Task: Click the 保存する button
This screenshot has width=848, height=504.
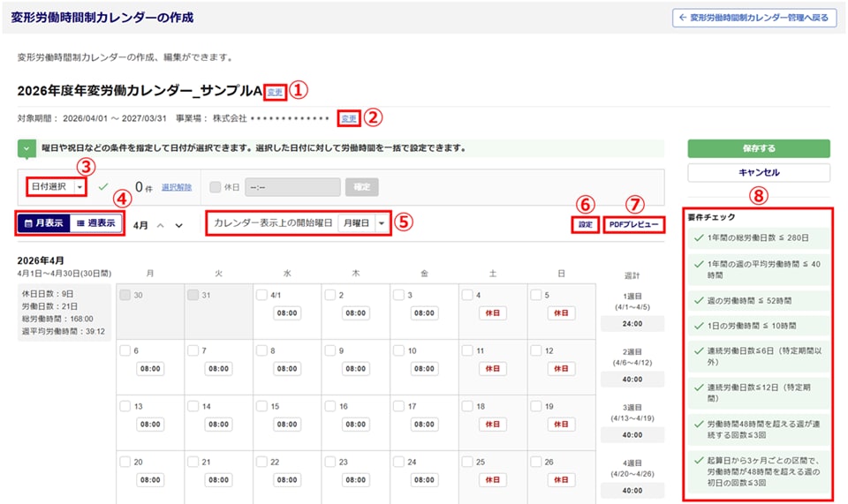Action: [x=758, y=148]
